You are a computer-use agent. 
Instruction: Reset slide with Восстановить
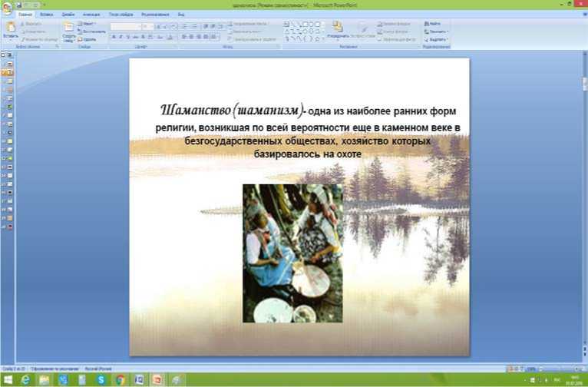pos(92,31)
